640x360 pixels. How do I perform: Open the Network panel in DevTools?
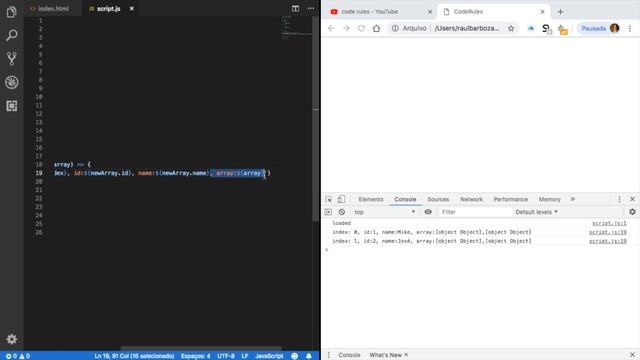(x=471, y=199)
